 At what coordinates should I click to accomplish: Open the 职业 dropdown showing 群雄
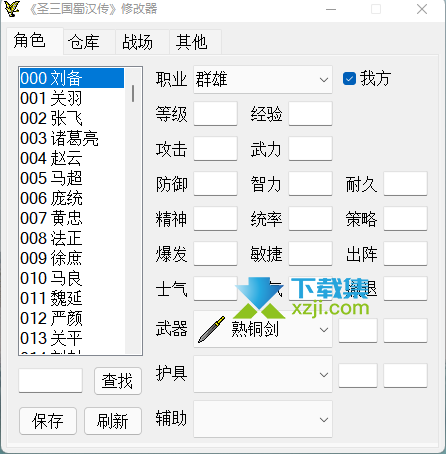263,79
